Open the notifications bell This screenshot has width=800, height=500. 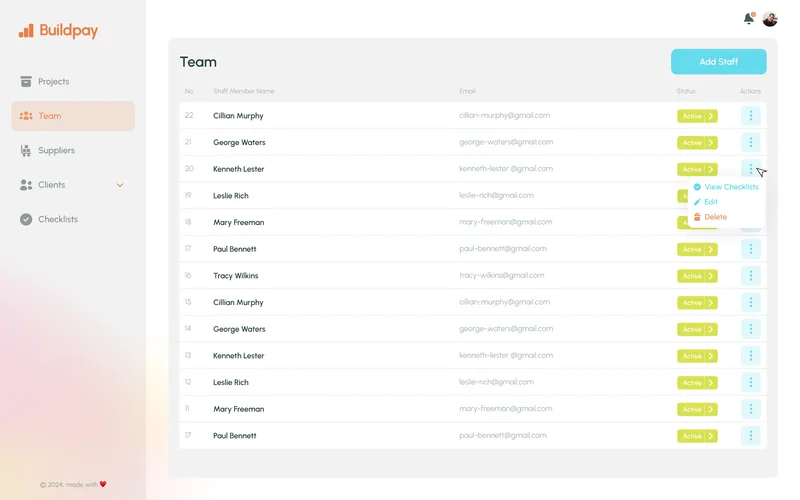(x=748, y=19)
